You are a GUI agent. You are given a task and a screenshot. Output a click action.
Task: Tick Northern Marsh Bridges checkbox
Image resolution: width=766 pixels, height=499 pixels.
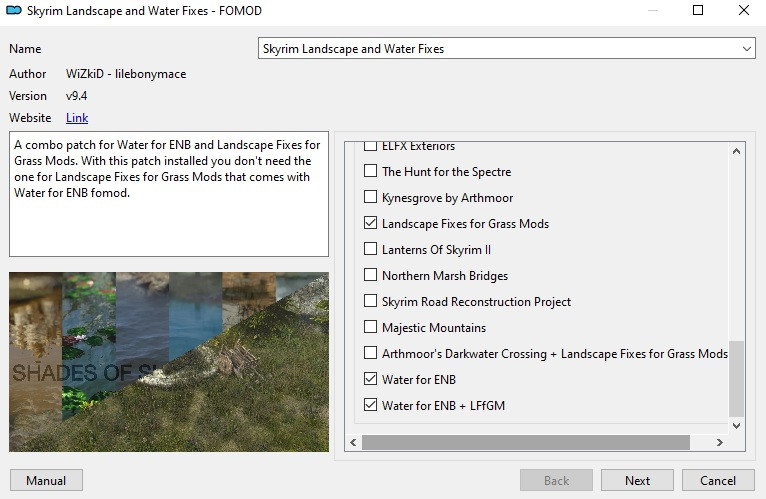click(x=370, y=274)
